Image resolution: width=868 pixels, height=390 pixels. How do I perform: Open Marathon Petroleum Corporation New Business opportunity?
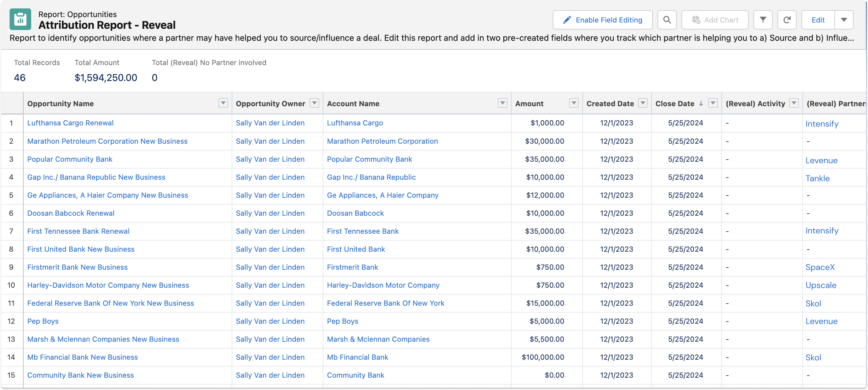[107, 141]
